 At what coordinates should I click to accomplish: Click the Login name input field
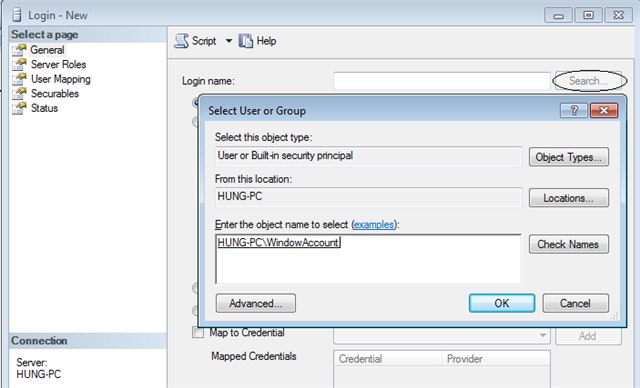pyautogui.click(x=442, y=81)
